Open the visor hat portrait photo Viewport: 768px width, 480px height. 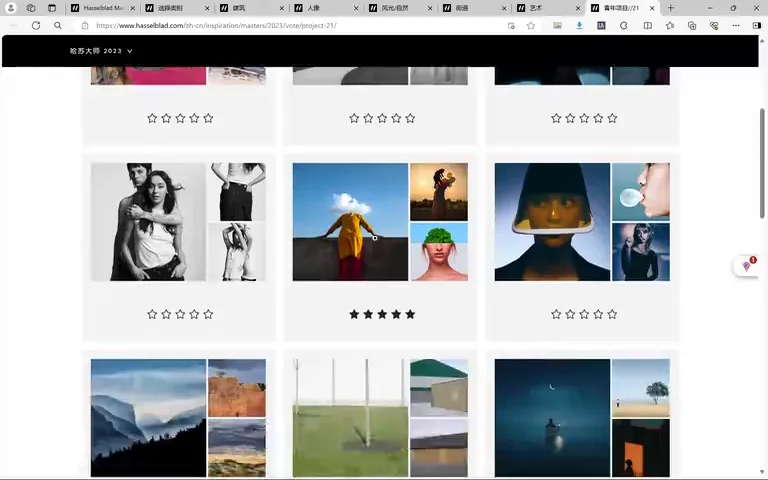(552, 222)
